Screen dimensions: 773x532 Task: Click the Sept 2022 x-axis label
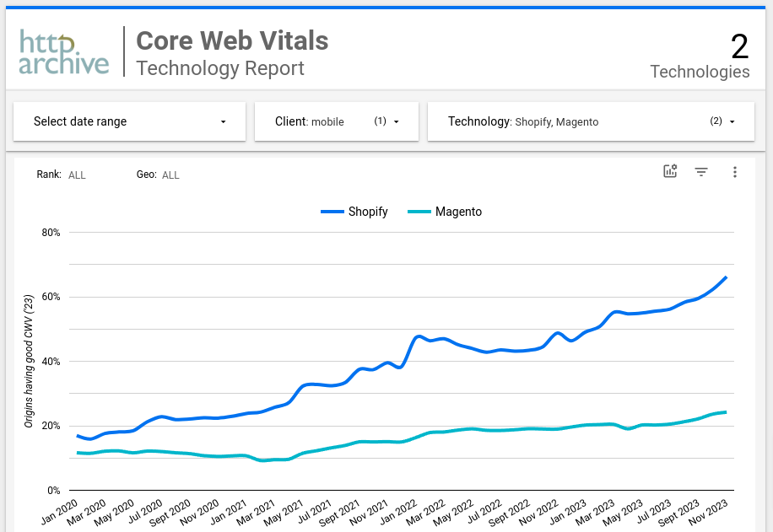click(509, 513)
